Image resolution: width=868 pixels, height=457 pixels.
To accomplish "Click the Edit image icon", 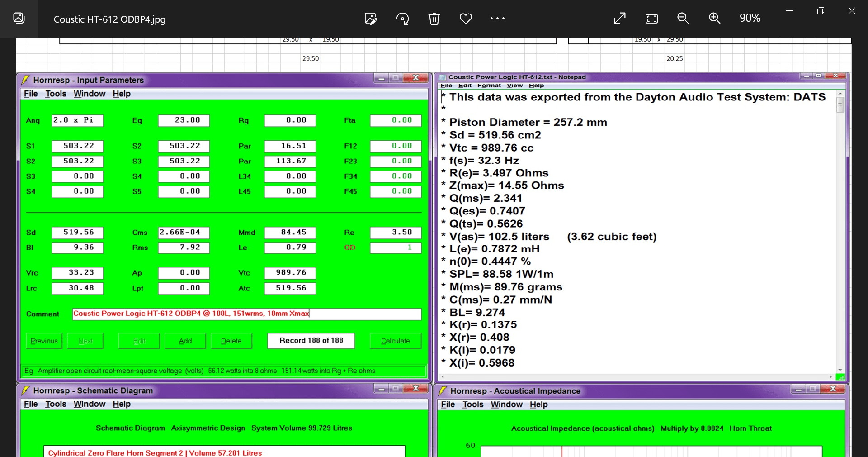I will click(x=371, y=19).
